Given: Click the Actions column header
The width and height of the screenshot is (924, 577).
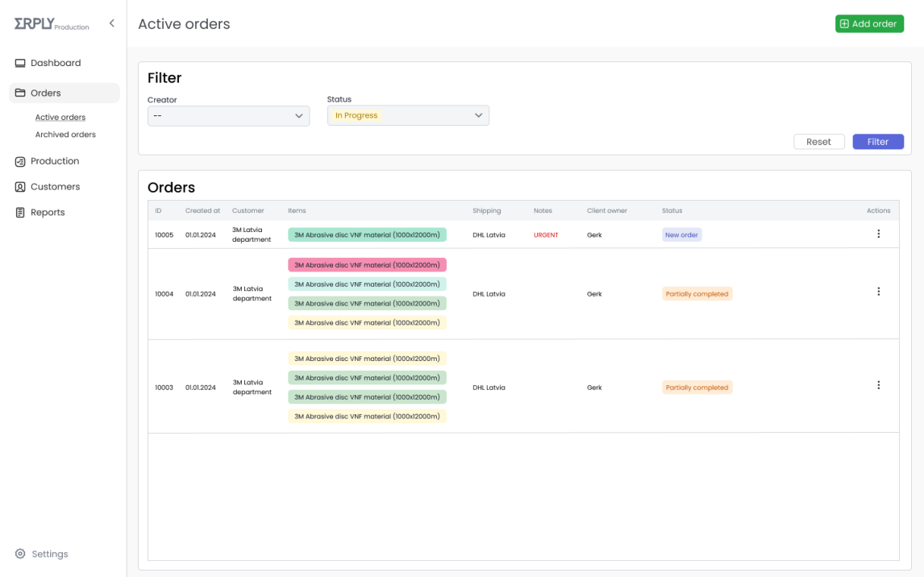Looking at the screenshot, I should point(878,211).
